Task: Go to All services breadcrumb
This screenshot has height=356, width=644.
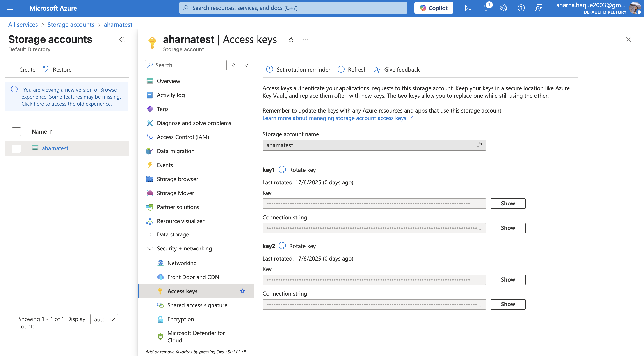Action: click(x=23, y=25)
